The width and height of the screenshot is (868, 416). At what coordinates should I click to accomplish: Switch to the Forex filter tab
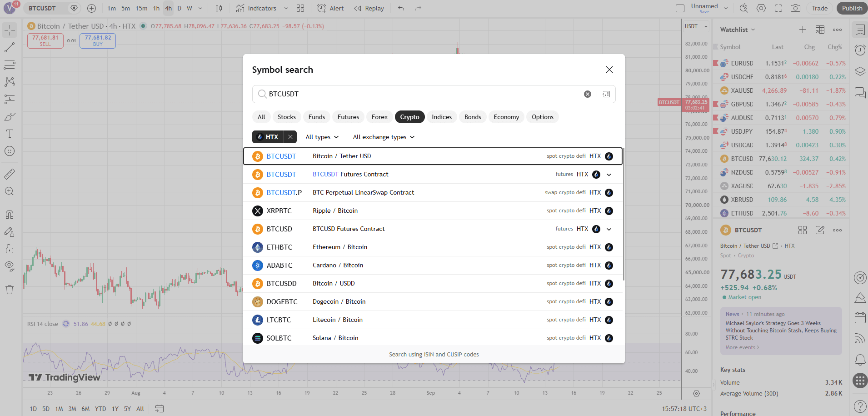click(379, 117)
